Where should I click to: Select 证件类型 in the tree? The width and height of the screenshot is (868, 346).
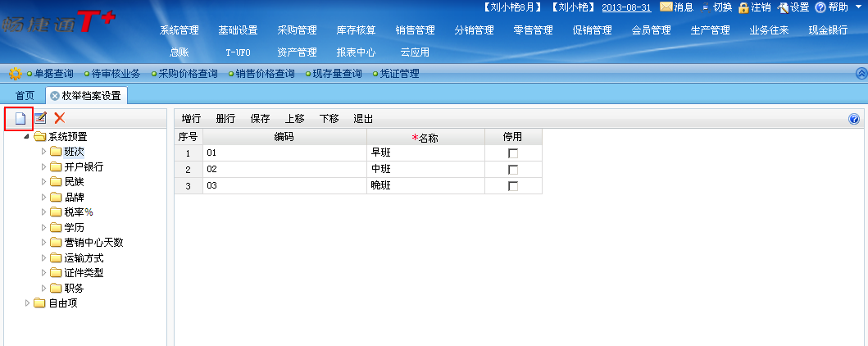[84, 273]
